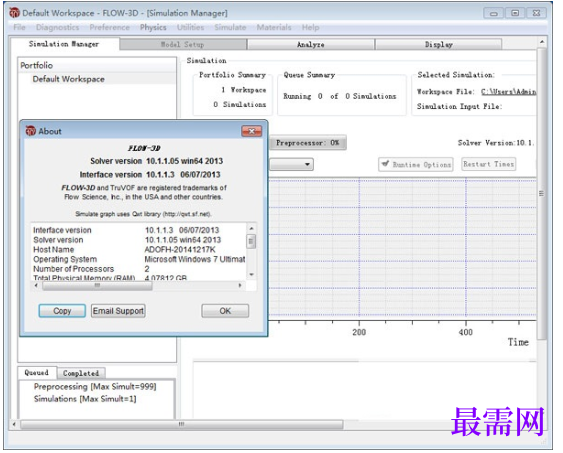Click the info list scroll right arrow

tap(240, 285)
